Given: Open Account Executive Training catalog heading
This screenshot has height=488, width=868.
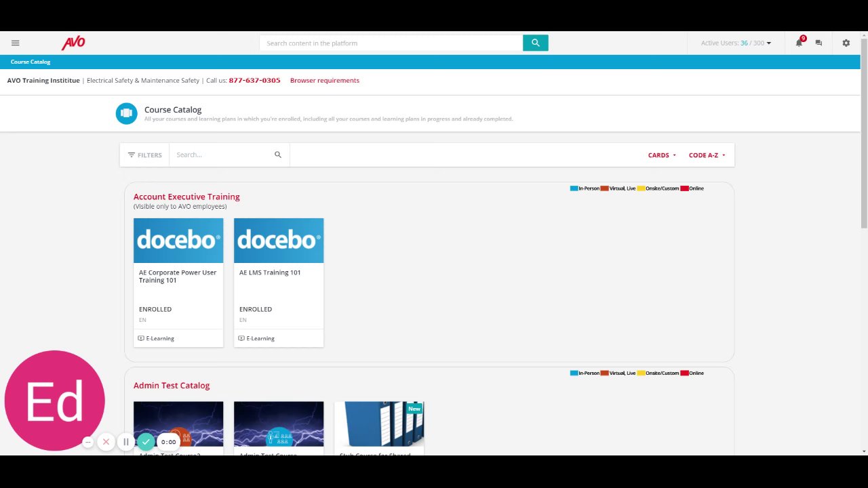Looking at the screenshot, I should click(x=186, y=197).
